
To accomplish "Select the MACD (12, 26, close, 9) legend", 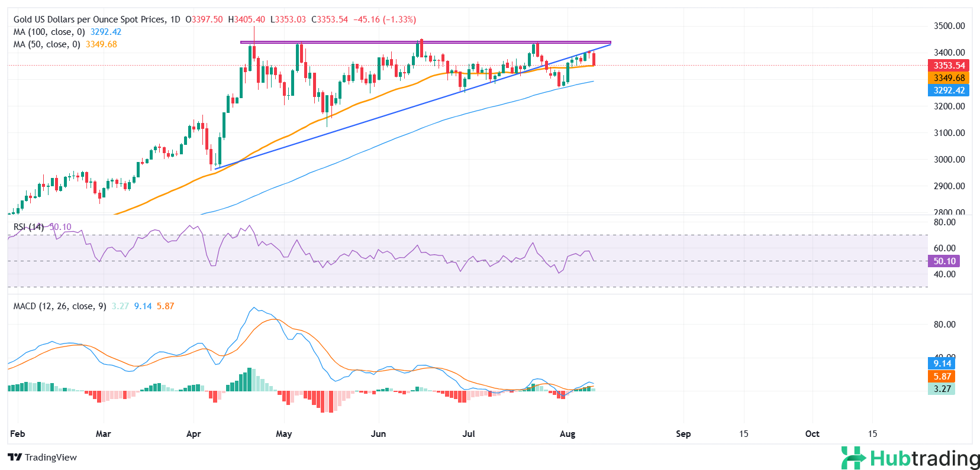I will (60, 306).
